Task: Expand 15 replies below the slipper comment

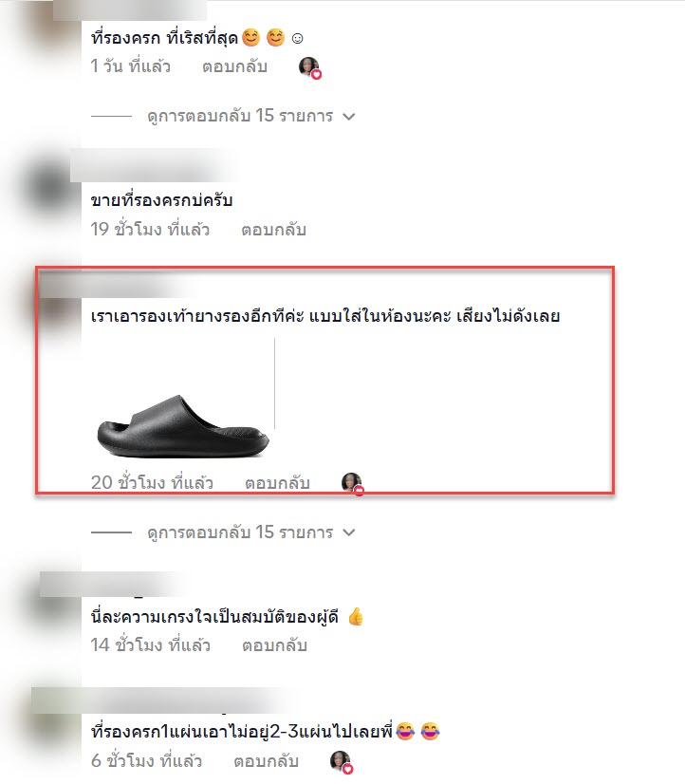Action: pyautogui.click(x=240, y=532)
